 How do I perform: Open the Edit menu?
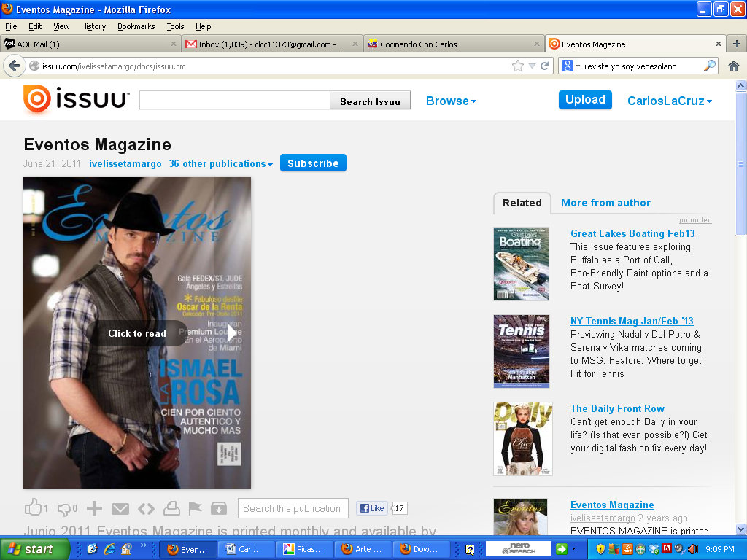[x=35, y=26]
